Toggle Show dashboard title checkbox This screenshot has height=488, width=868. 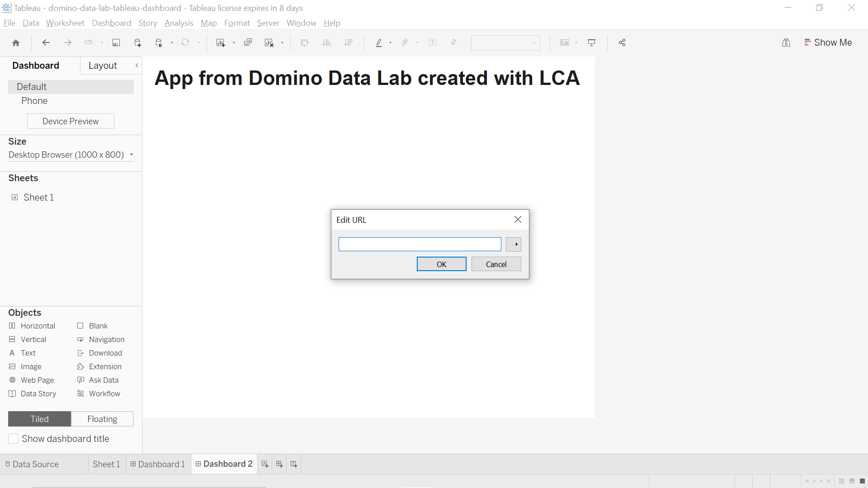[x=13, y=439]
